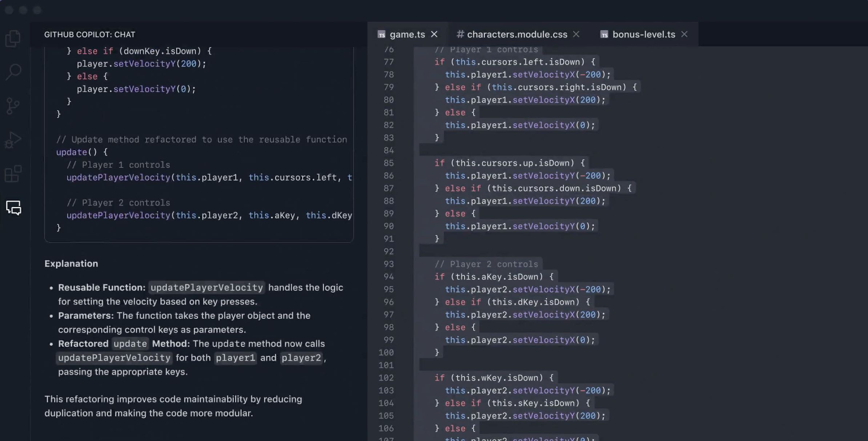The image size is (868, 441).
Task: Open the Explorer files icon in activity bar
Action: coord(13,39)
